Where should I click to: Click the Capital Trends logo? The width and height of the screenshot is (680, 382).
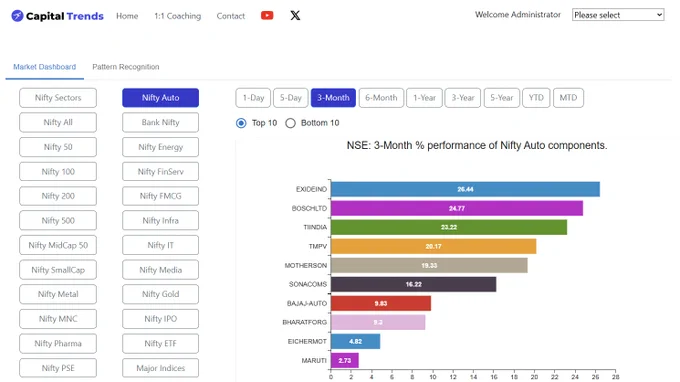(57, 16)
